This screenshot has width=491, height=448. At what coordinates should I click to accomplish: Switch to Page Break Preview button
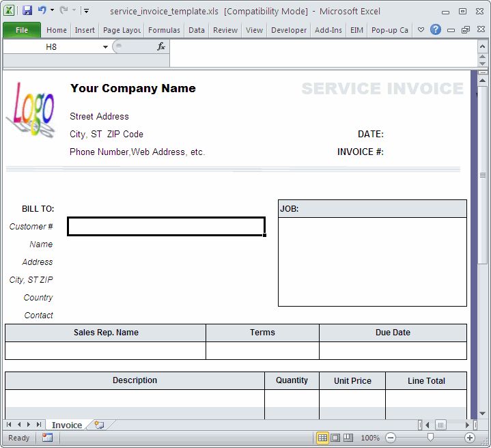pos(348,438)
